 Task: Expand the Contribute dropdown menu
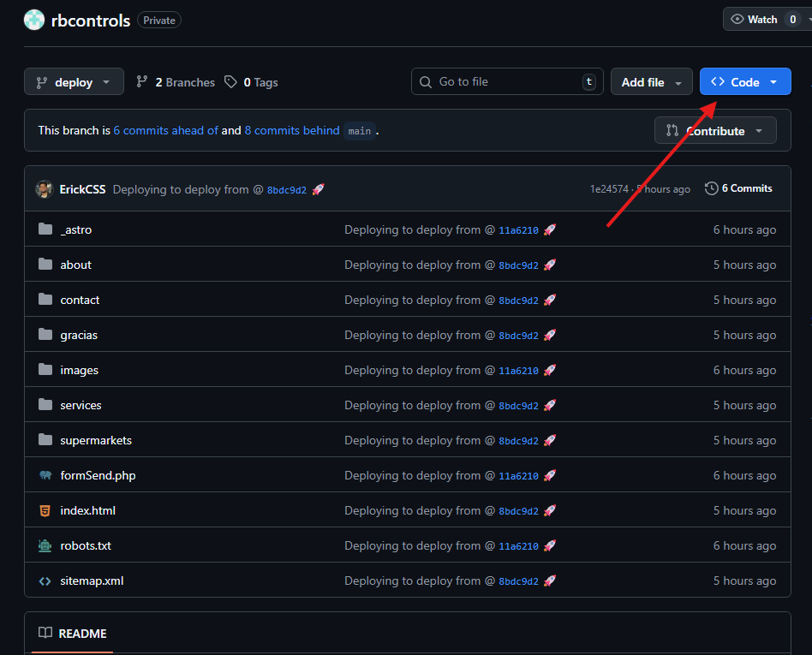point(715,131)
